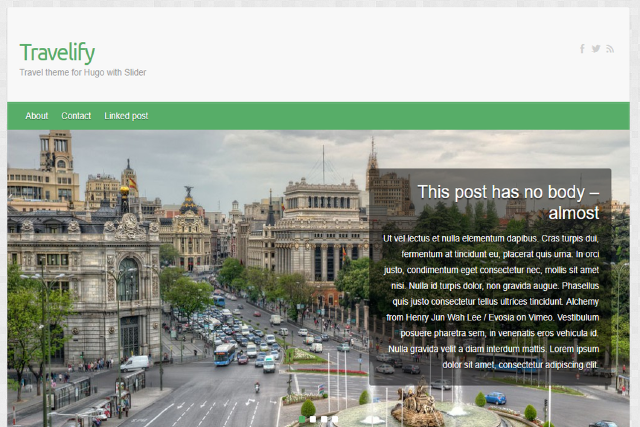Select the Linked post menu item
Viewport: 640px width, 427px height.
pyautogui.click(x=126, y=116)
